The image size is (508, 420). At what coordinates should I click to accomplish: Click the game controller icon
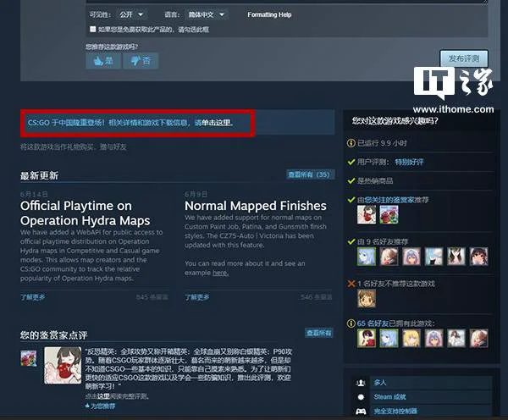coord(361,412)
